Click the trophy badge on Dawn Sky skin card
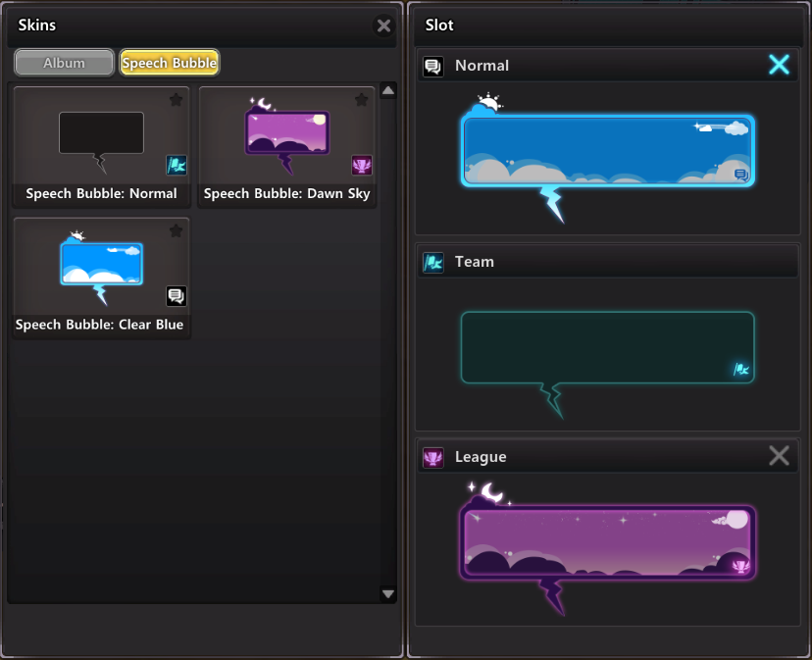This screenshot has width=812, height=660. pos(362,165)
